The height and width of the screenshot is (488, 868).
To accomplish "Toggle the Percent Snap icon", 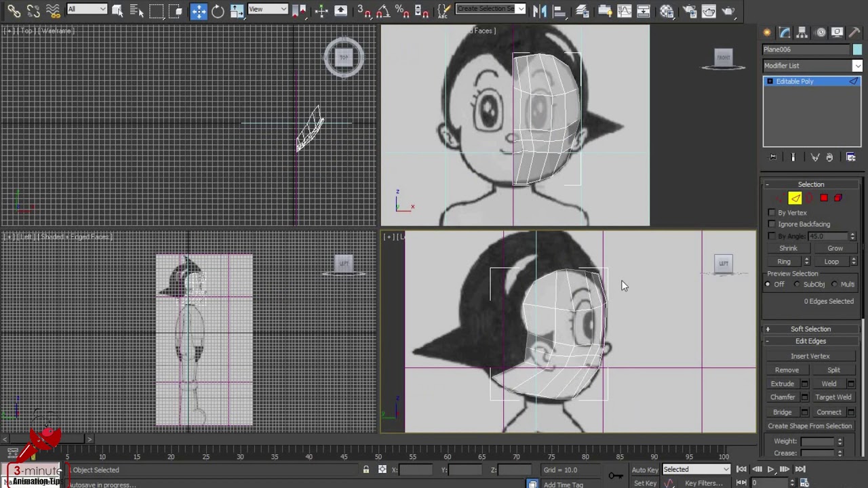I will tap(402, 11).
